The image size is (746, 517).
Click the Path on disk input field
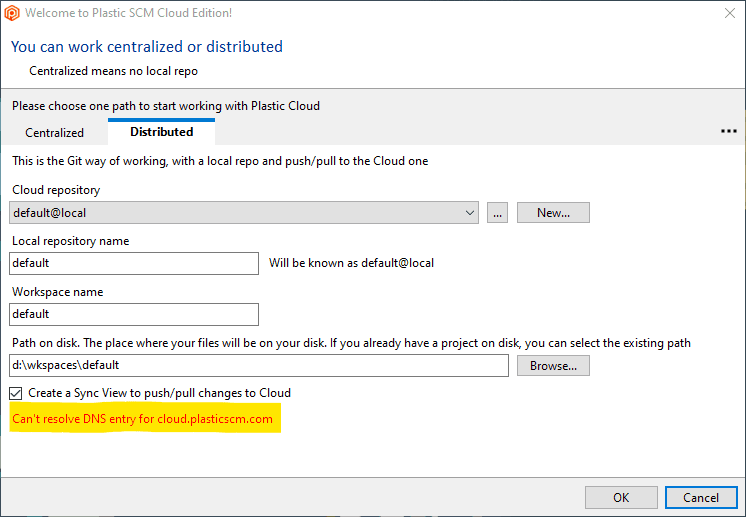(259, 365)
